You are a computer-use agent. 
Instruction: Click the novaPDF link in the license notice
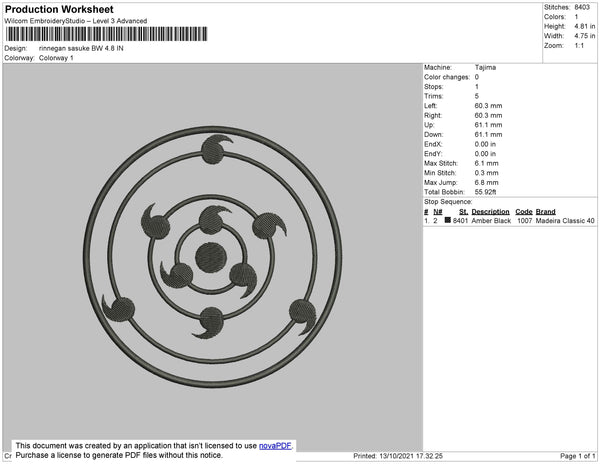[275, 446]
